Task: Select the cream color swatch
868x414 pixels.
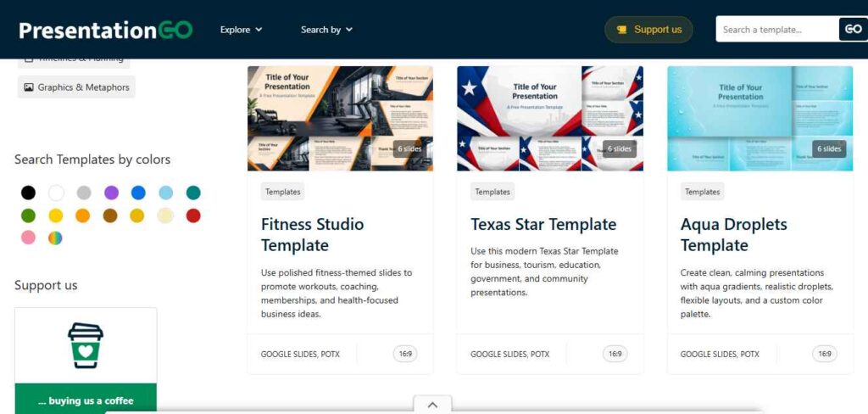Action: (x=165, y=215)
